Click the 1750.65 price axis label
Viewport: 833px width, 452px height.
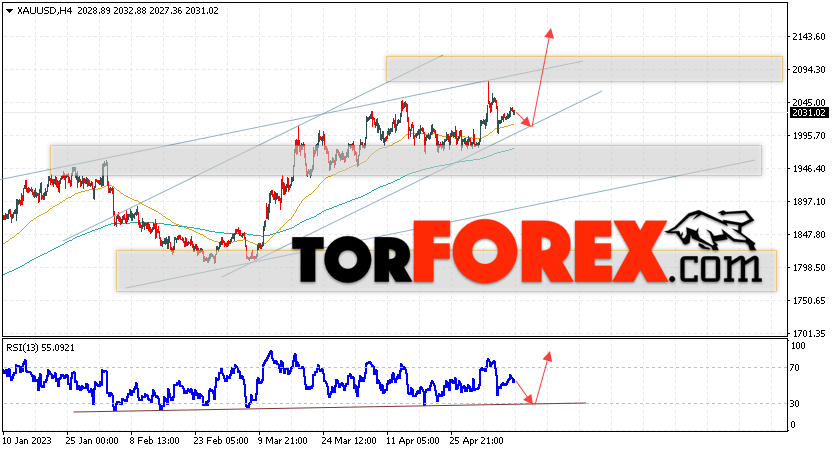click(809, 301)
